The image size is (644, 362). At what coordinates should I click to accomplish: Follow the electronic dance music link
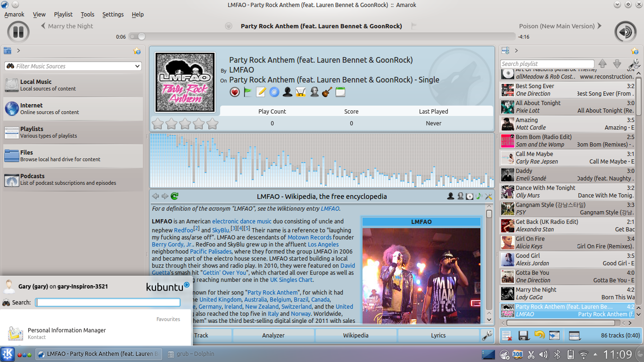[x=242, y=222]
